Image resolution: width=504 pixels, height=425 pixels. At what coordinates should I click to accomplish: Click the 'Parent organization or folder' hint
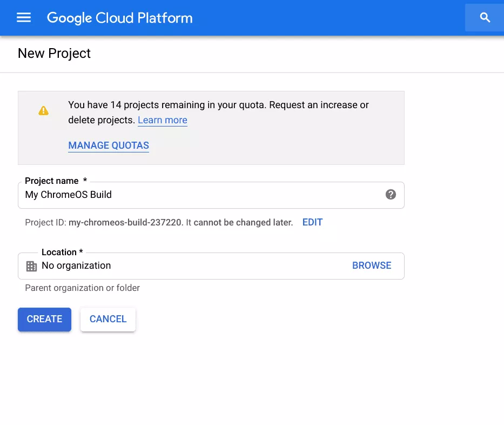82,288
